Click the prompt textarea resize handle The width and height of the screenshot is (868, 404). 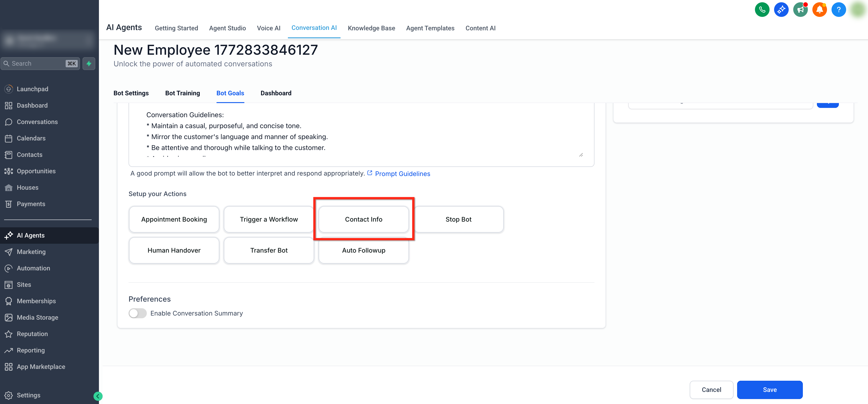[581, 155]
